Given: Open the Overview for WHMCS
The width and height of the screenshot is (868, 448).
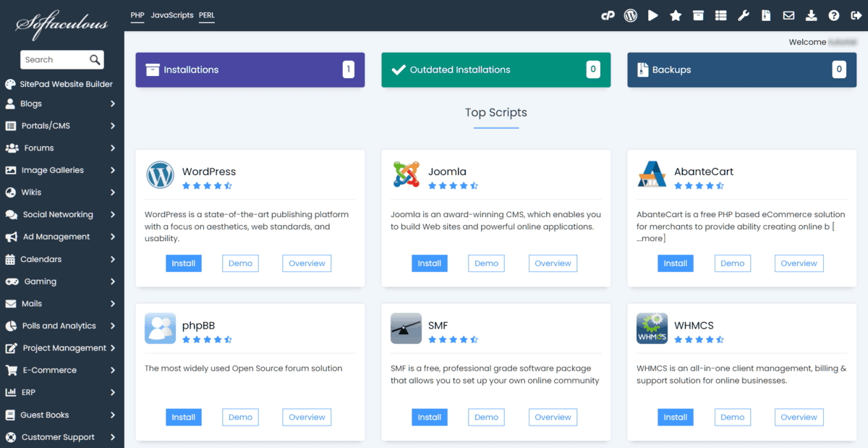Looking at the screenshot, I should [x=799, y=417].
